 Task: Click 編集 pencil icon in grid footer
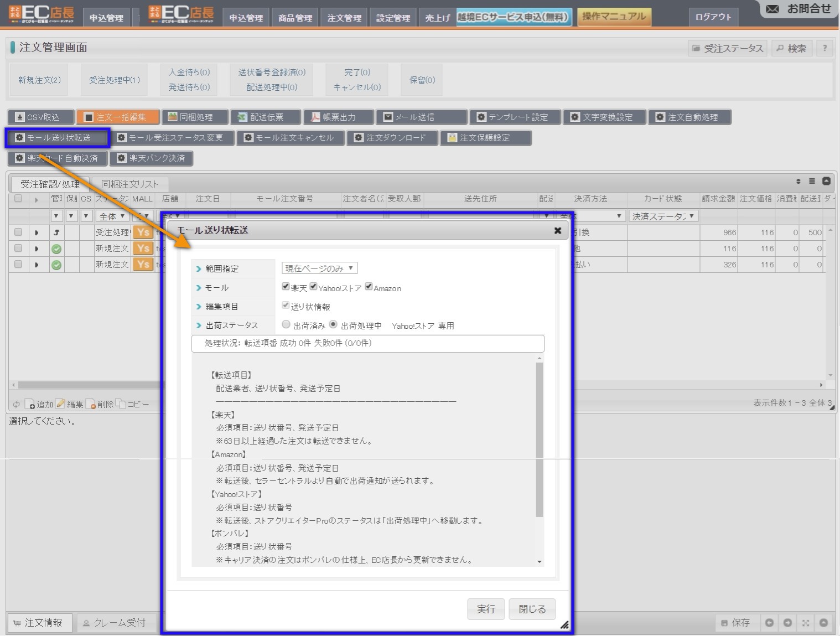click(x=60, y=404)
